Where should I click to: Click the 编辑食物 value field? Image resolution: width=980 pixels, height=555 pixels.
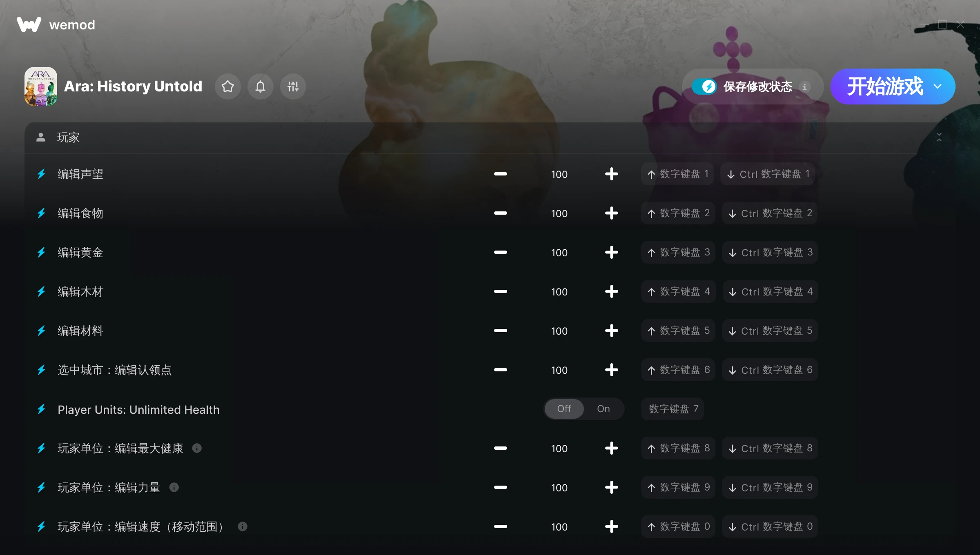tap(559, 213)
